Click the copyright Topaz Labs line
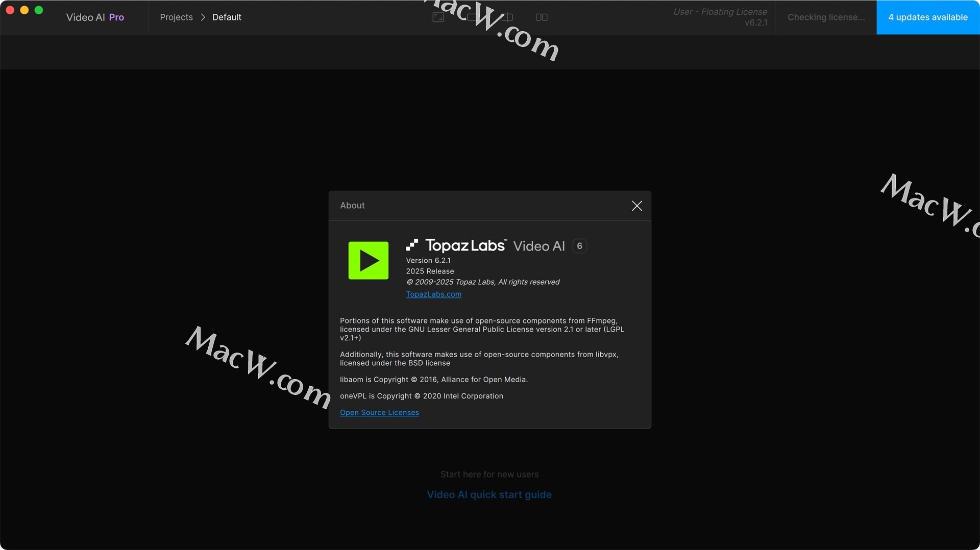The height and width of the screenshot is (550, 980). click(482, 282)
